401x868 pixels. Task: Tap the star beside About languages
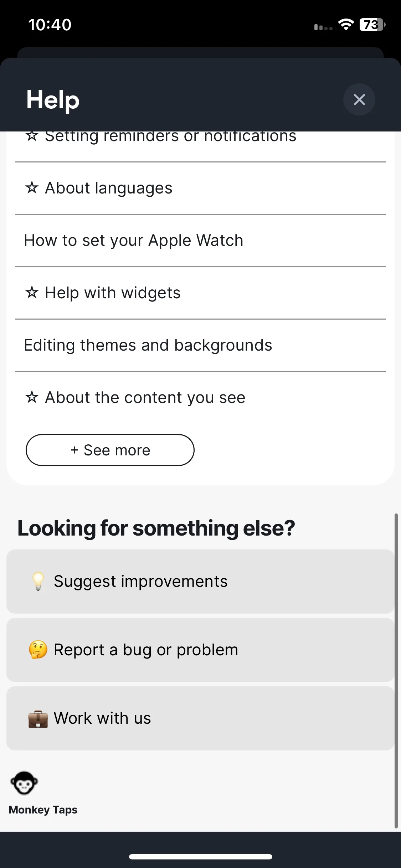32,187
